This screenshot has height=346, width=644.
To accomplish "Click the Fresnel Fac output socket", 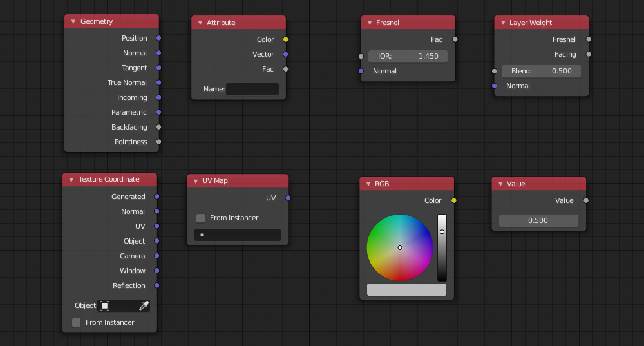I will click(x=455, y=39).
